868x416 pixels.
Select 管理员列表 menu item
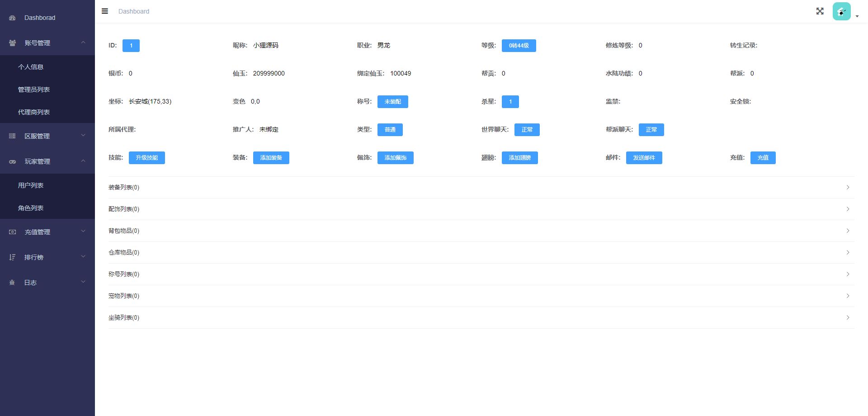point(34,90)
